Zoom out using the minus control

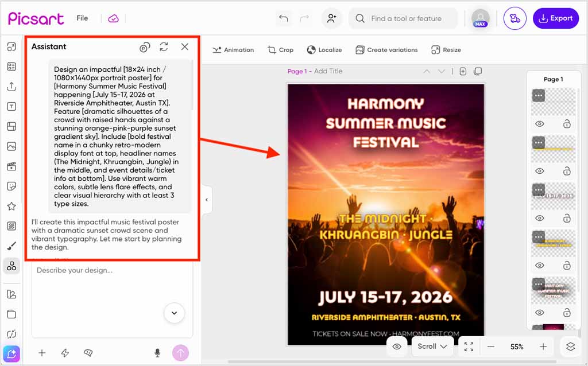point(491,346)
